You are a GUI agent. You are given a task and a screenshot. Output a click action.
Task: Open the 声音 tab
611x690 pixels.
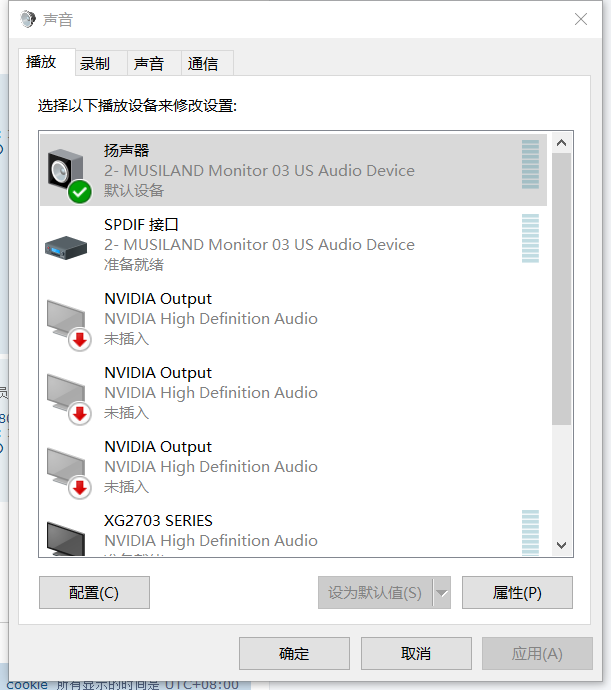coord(154,63)
